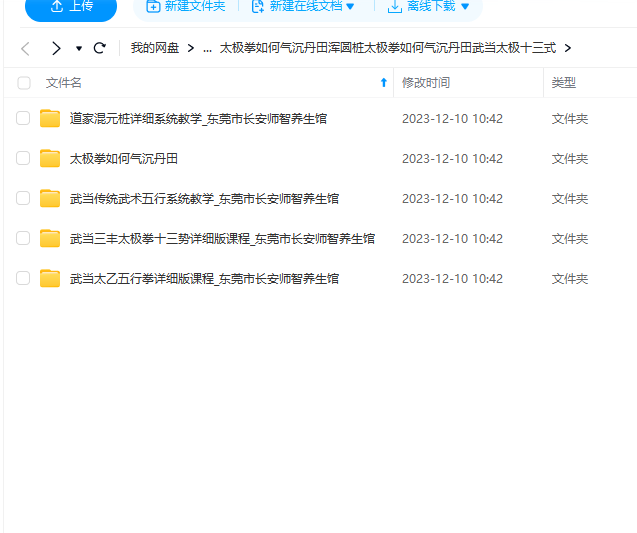Check the 道家混元桩详细系统教学 folder checkbox
Viewport: 637px width, 533px height.
click(23, 118)
